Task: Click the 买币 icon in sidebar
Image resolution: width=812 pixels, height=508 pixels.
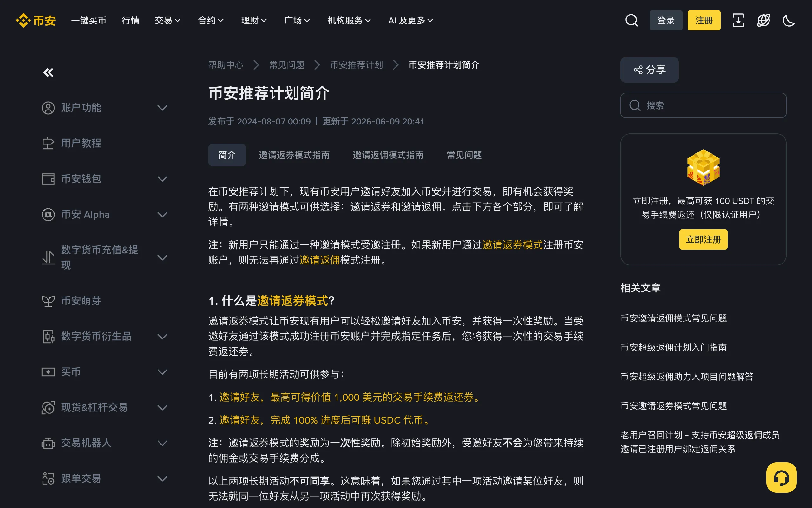Action: coord(48,372)
